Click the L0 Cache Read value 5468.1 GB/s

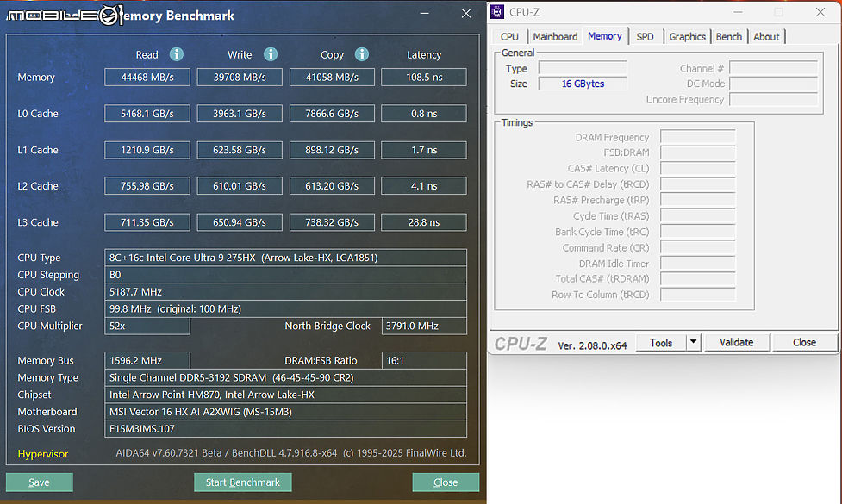147,113
